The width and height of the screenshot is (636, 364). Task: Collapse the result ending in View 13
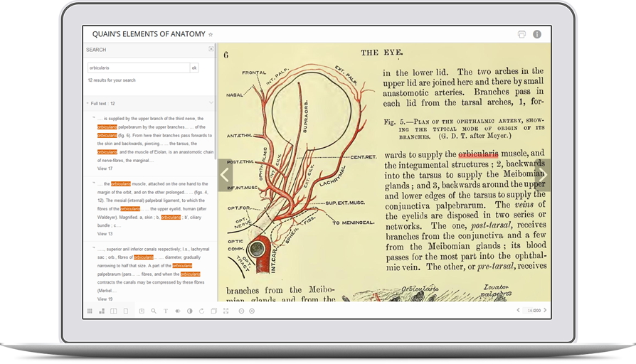coord(94,183)
